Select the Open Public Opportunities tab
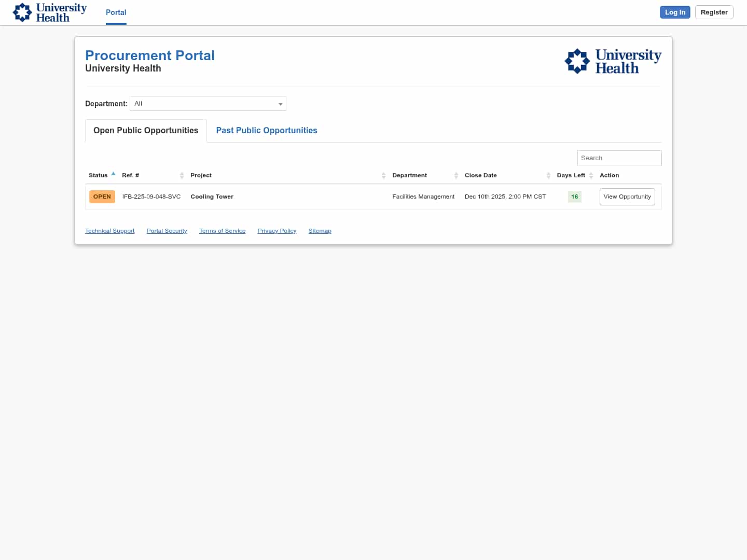747x560 pixels. click(145, 130)
